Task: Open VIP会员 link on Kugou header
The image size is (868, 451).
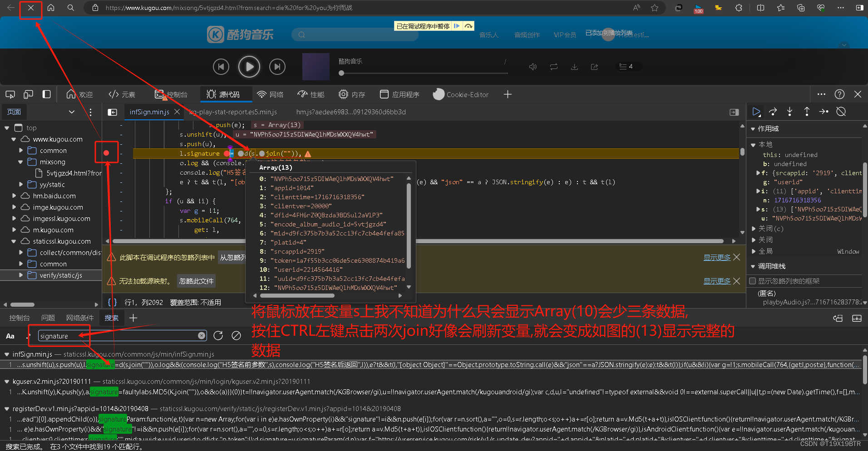Action: (565, 35)
